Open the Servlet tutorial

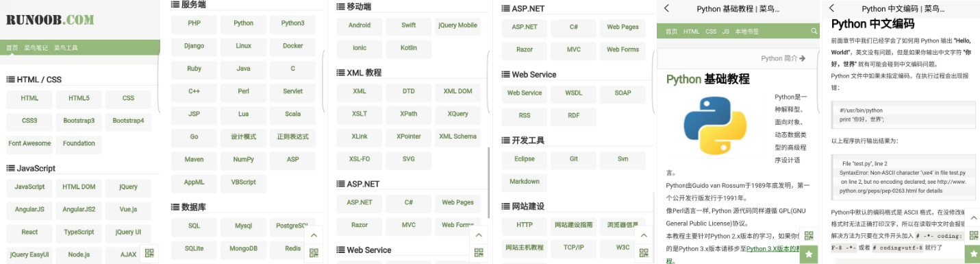coord(293,92)
